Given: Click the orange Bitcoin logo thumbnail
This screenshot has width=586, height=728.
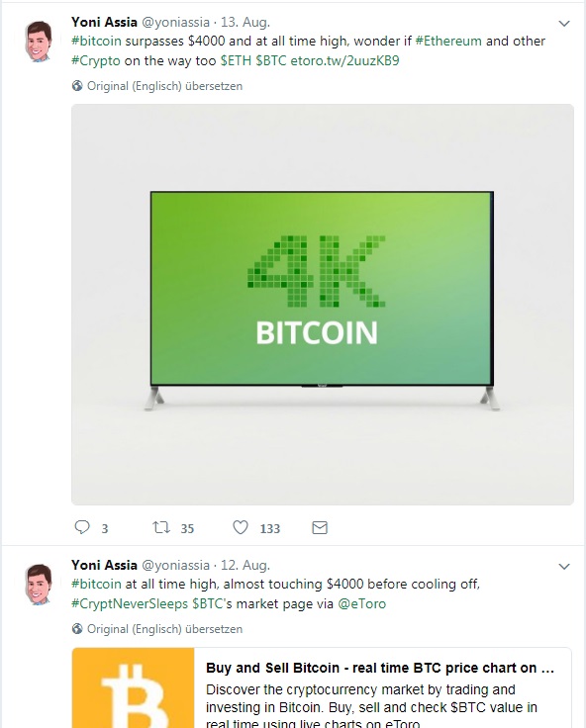Looking at the screenshot, I should (133, 688).
